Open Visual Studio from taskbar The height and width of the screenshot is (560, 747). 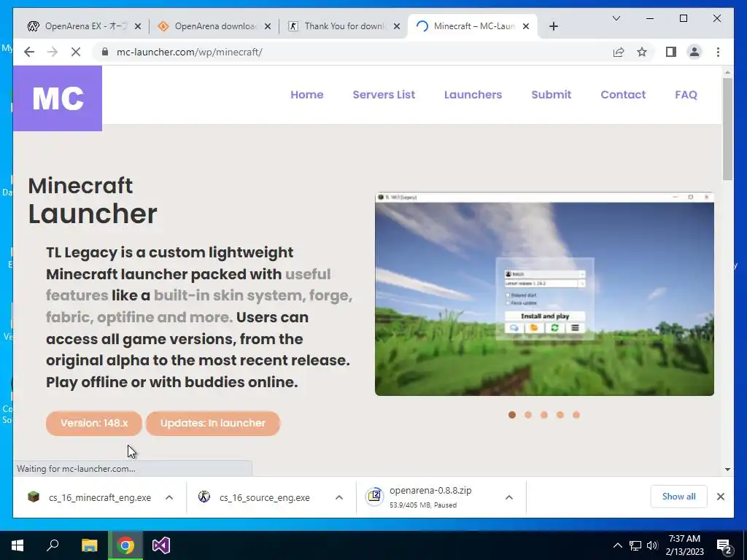tap(161, 545)
